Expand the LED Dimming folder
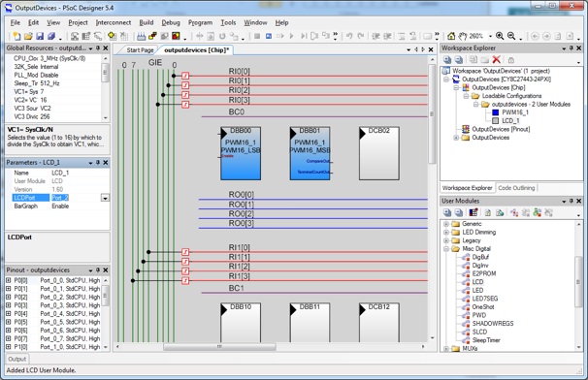Screen dimensions: 588x380 (x=446, y=233)
